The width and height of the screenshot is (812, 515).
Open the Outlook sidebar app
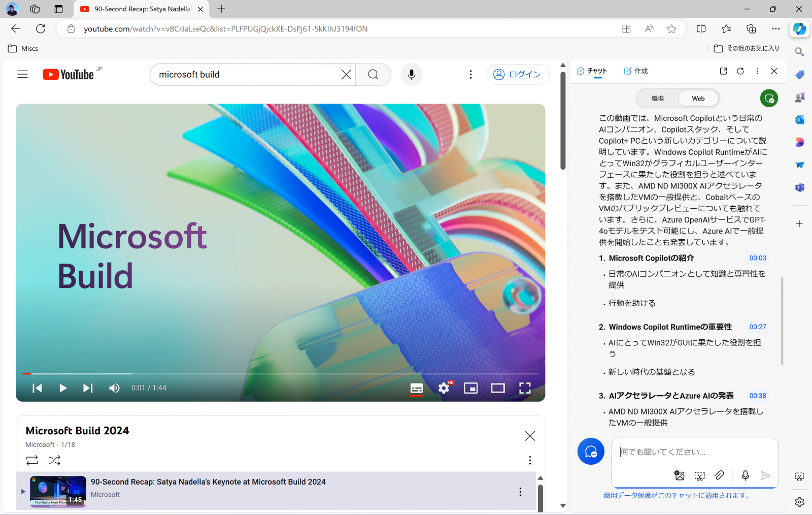point(799,120)
